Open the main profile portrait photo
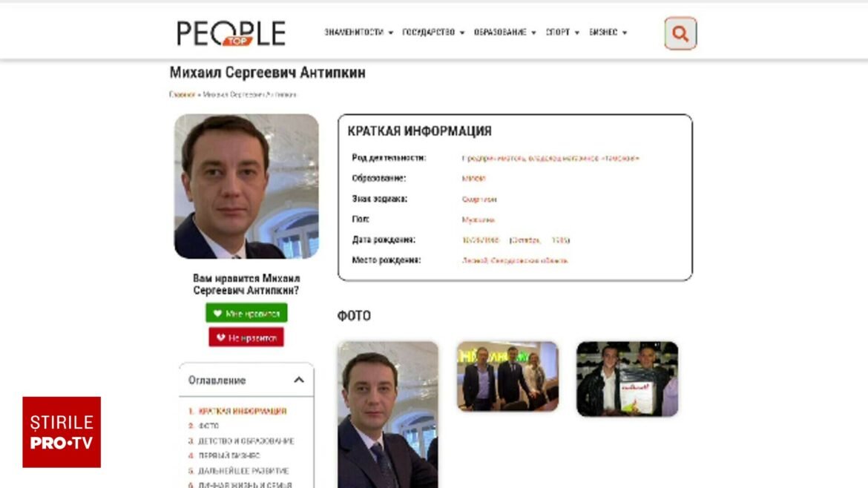868x488 pixels. pos(246,186)
